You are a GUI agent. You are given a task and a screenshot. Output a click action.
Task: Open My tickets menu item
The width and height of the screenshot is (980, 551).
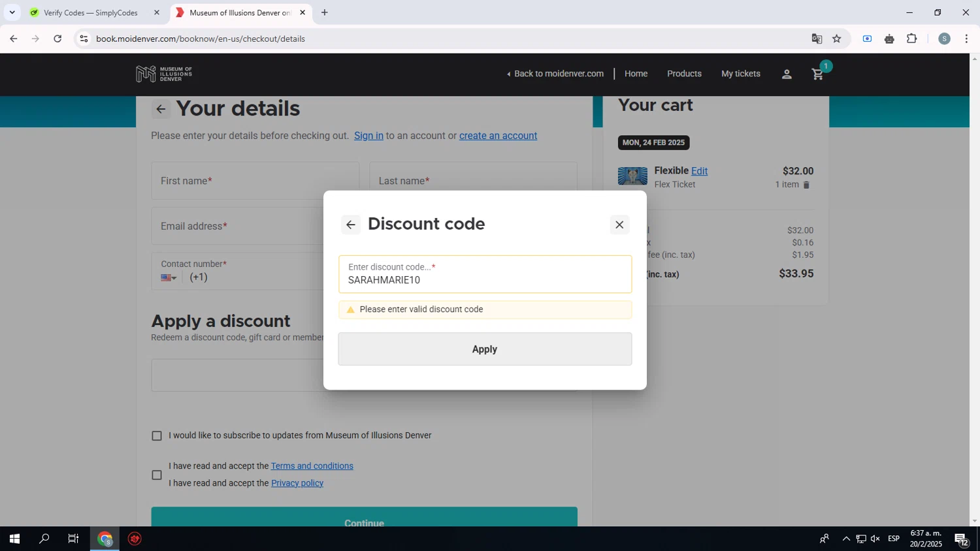pos(740,74)
